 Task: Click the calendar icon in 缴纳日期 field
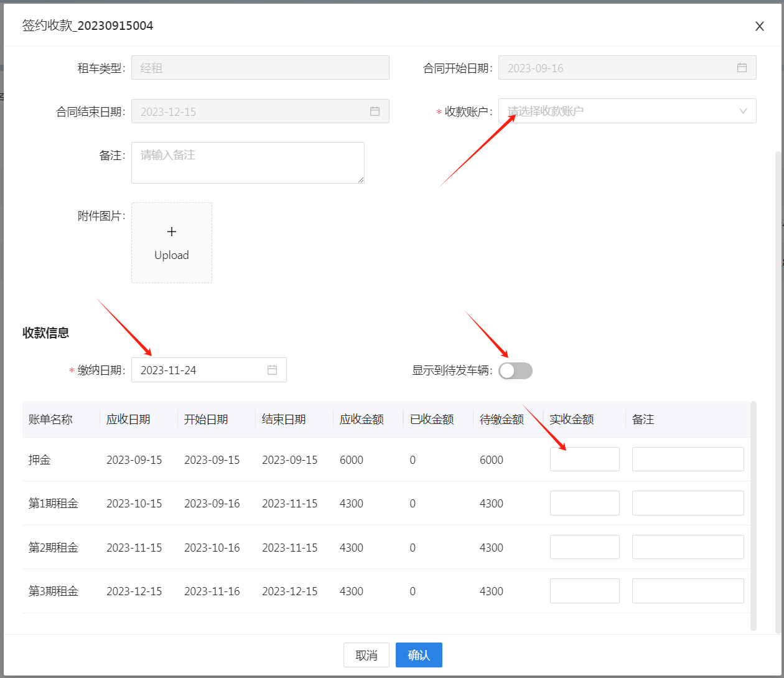272,370
